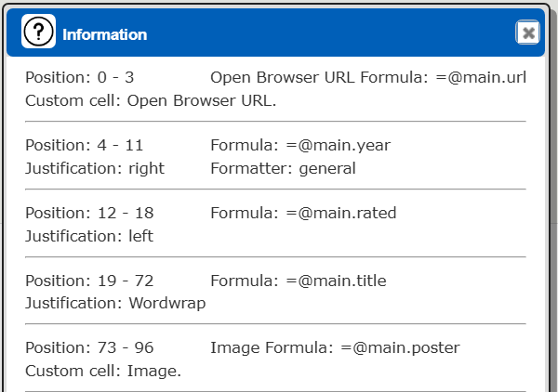Click the "Custom cell: Image." text
This screenshot has width=558, height=392.
pyautogui.click(x=103, y=371)
